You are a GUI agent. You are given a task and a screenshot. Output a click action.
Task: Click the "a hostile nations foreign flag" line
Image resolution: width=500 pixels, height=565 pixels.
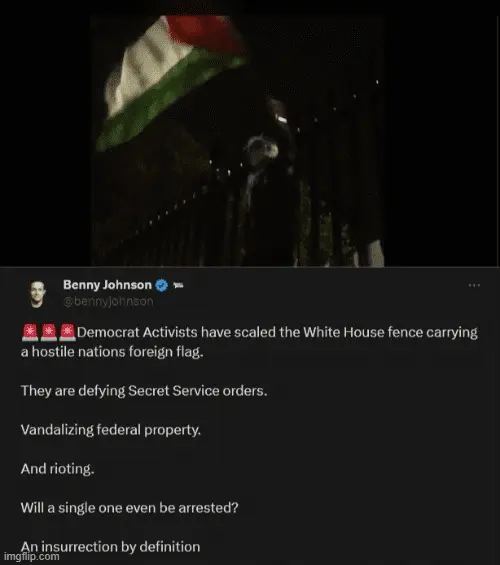(x=112, y=352)
